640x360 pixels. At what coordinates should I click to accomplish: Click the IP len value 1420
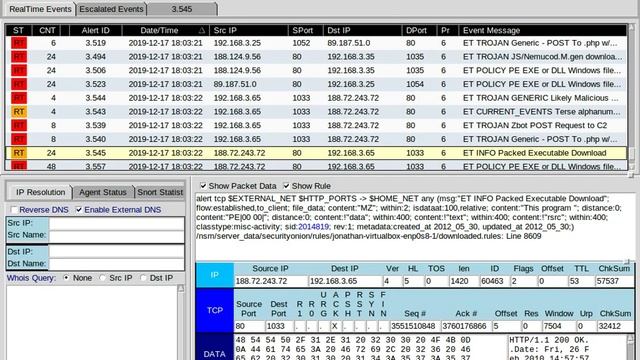(x=463, y=281)
